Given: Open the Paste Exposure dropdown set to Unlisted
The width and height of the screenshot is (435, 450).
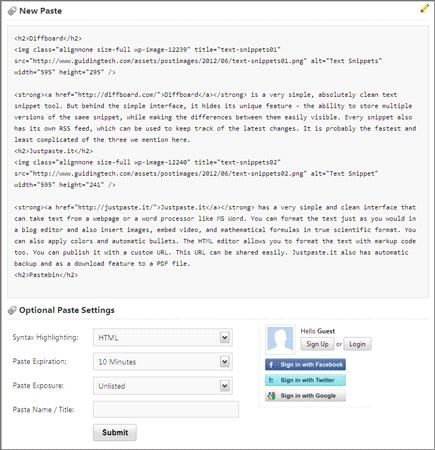Looking at the screenshot, I should 163,386.
